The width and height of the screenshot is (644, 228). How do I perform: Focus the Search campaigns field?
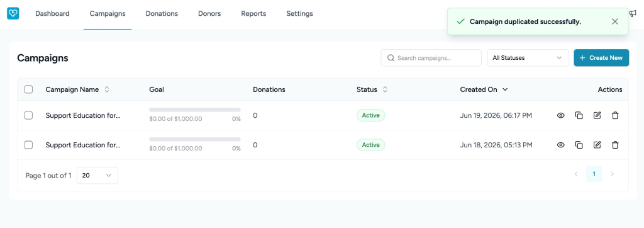tap(431, 58)
